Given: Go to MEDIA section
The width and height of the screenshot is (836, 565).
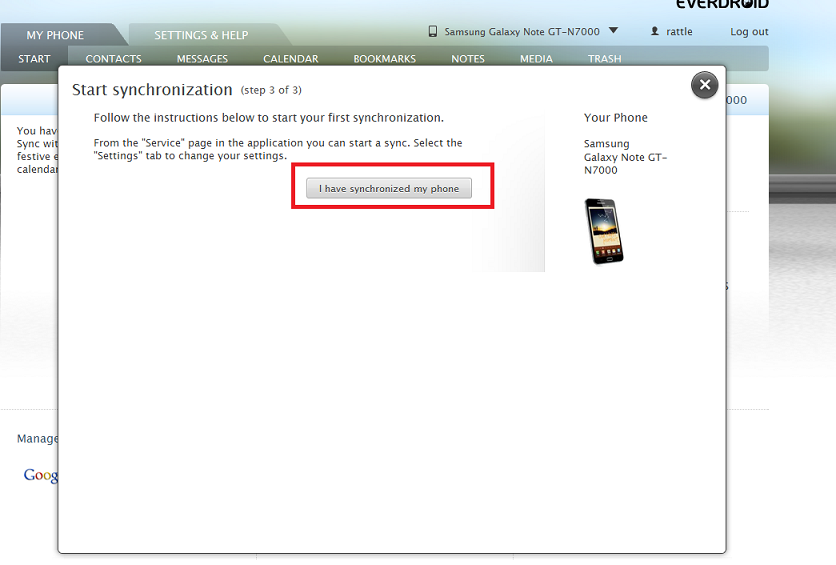Looking at the screenshot, I should point(536,59).
